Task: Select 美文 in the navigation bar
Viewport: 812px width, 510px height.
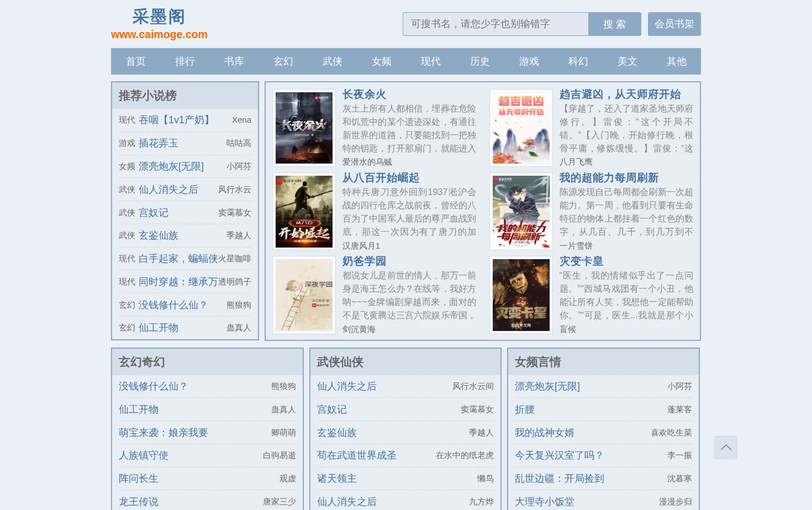Action: pos(627,61)
